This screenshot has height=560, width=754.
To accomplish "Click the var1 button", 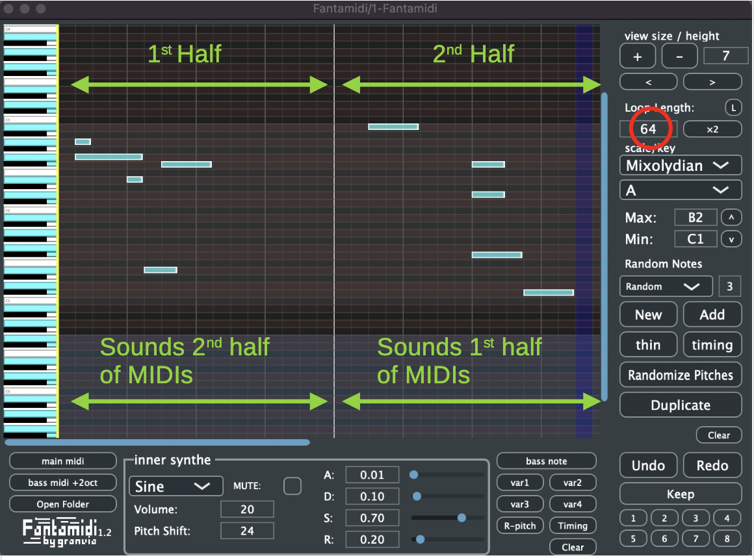I will (520, 483).
